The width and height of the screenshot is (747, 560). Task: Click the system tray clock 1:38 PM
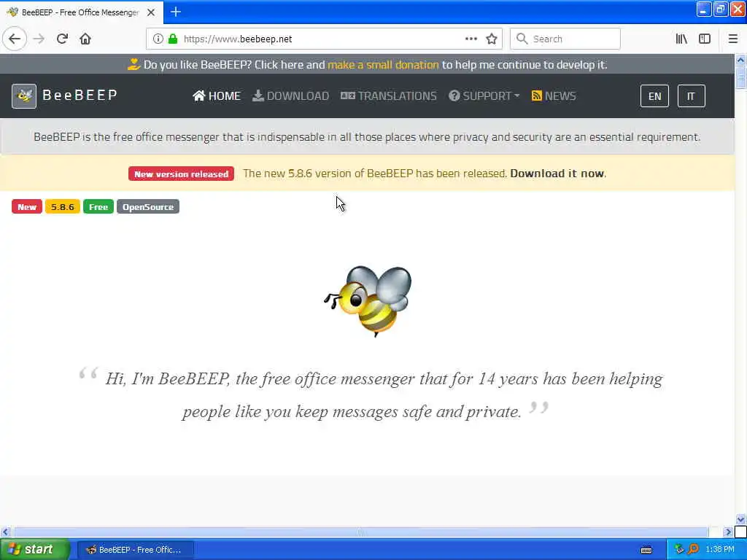720,550
